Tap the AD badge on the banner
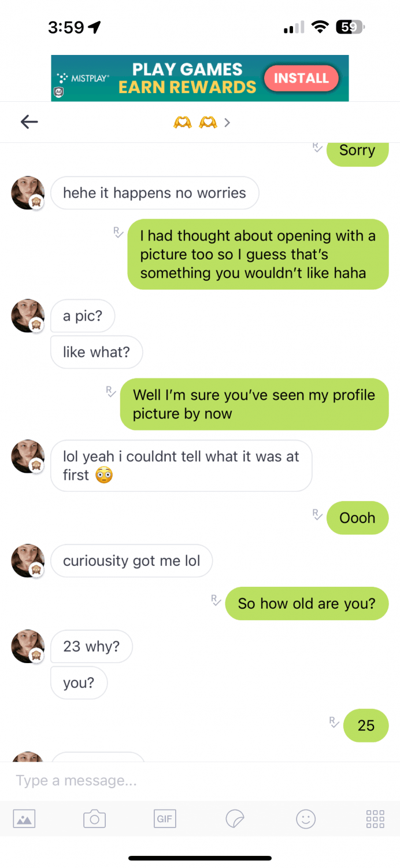 (x=59, y=93)
